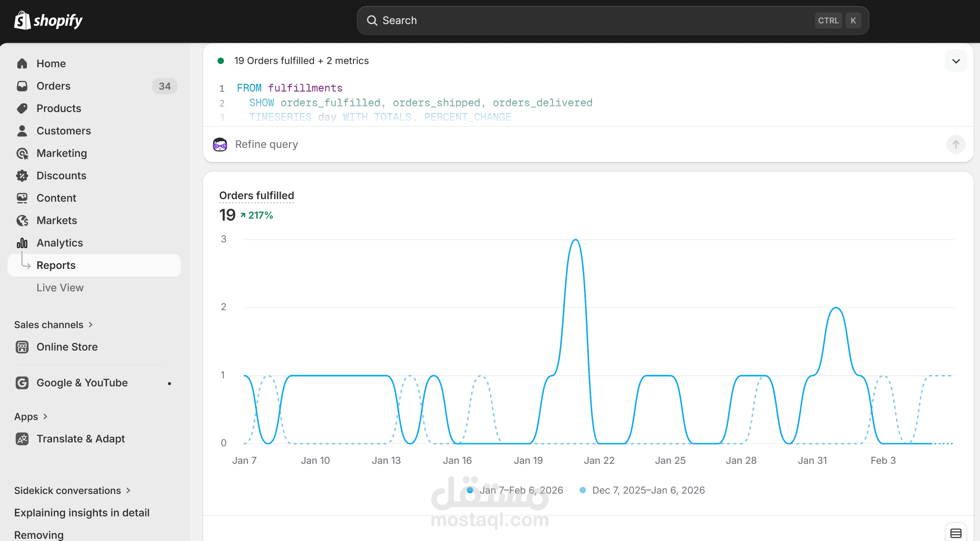Click the 217% increase arrow icon
The height and width of the screenshot is (541, 980).
click(243, 215)
